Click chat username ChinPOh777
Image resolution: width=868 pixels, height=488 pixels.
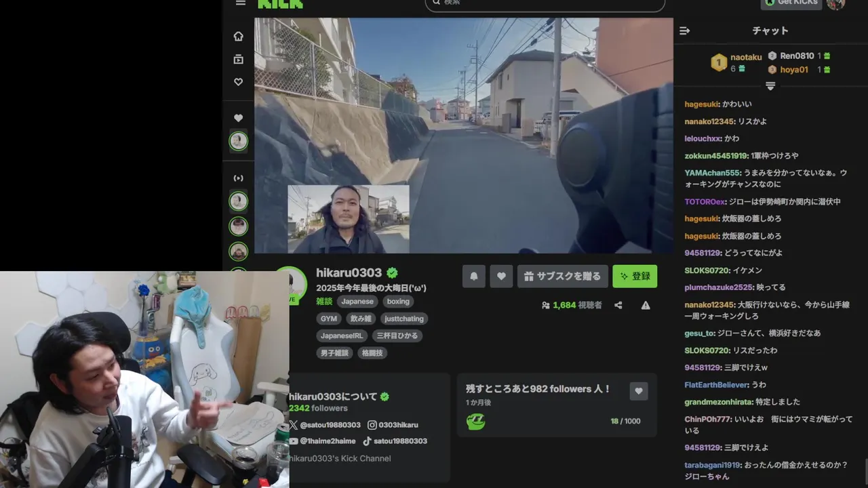pos(707,420)
